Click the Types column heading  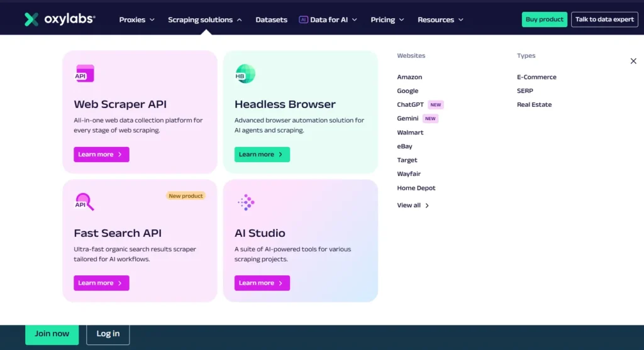click(526, 56)
